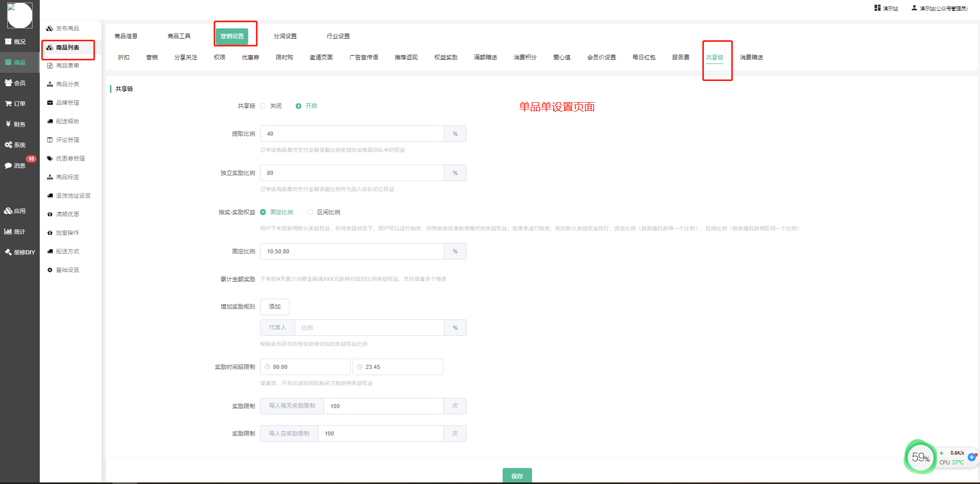980x484 pixels.
Task: Open the end time picker 23:45
Action: pos(397,367)
